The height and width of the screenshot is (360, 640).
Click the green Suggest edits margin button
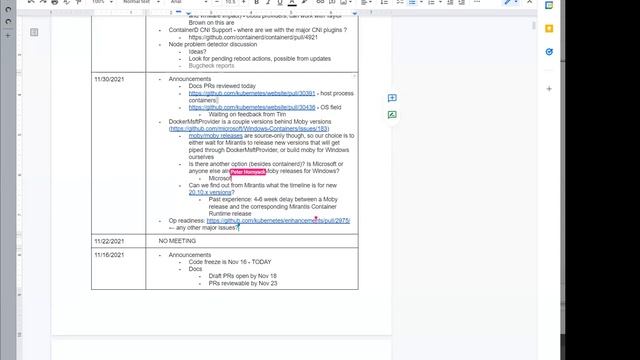(x=392, y=115)
